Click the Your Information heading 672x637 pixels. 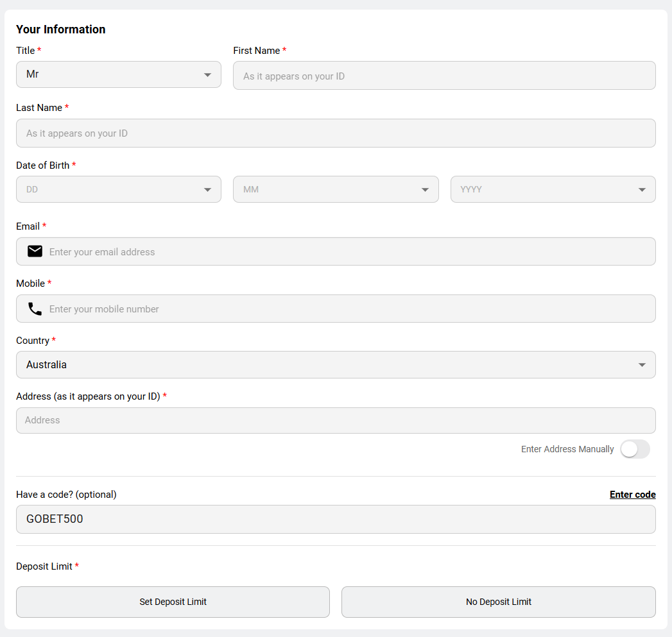pyautogui.click(x=61, y=30)
